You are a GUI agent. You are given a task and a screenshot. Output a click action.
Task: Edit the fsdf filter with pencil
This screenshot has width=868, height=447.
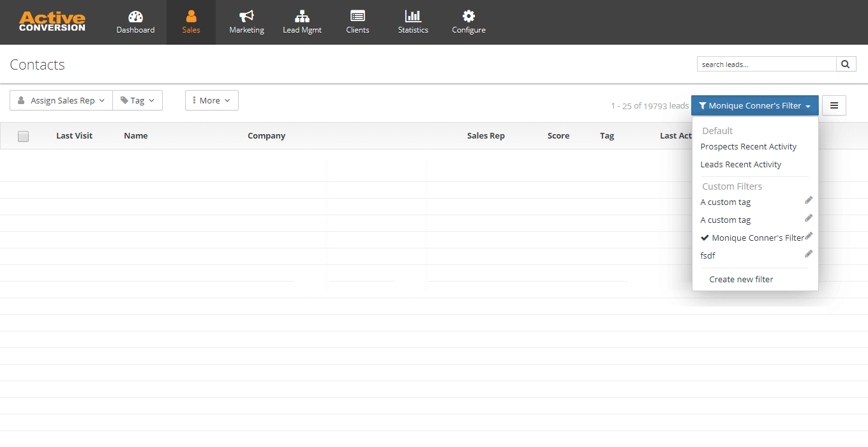point(809,254)
